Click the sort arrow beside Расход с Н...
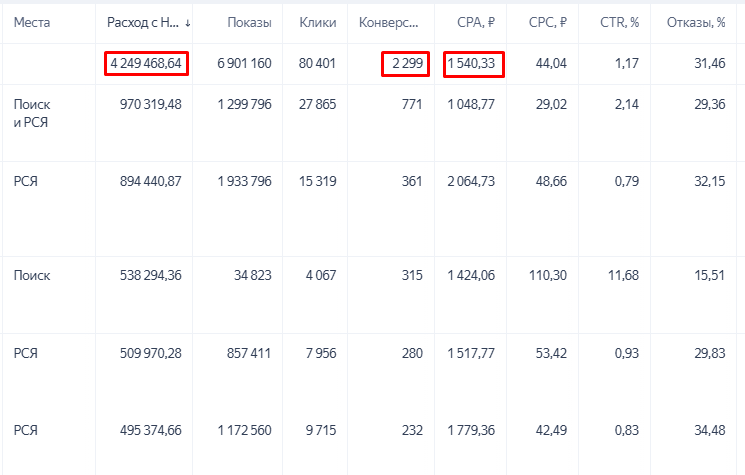 coord(188,22)
